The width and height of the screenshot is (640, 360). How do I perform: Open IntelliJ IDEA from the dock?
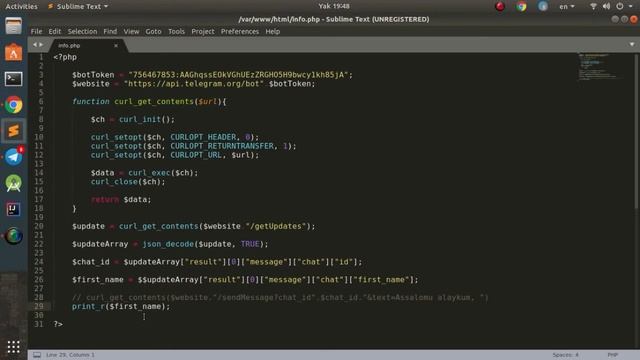13,209
